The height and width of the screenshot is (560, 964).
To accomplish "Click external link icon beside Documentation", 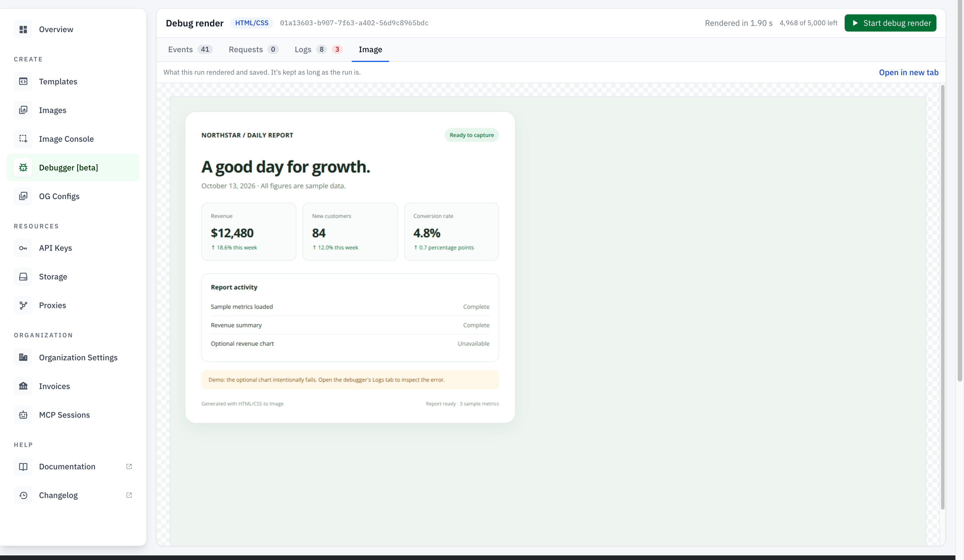I will (x=129, y=467).
